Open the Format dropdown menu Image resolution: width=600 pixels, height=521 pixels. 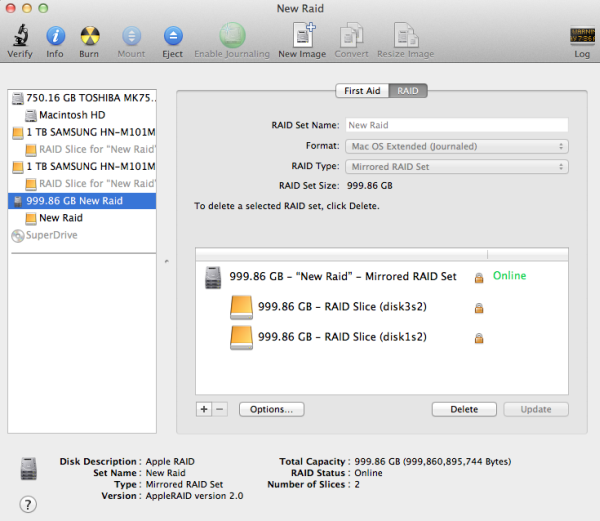coord(456,146)
